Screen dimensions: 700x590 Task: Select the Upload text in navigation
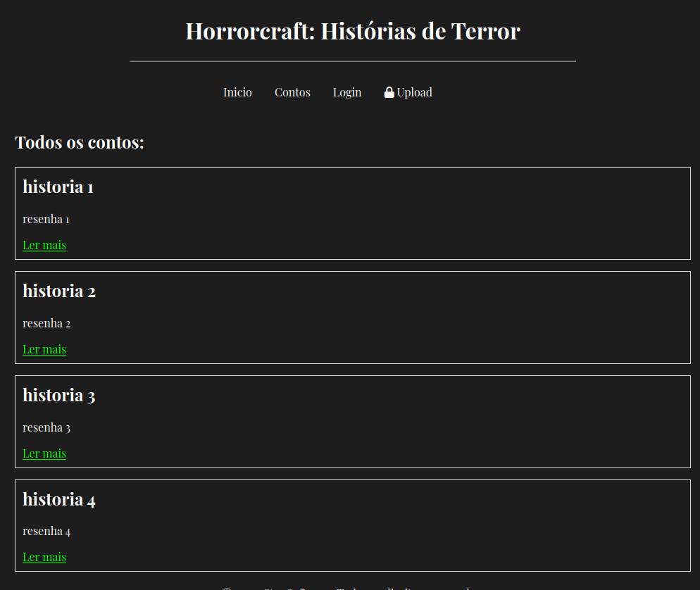pyautogui.click(x=414, y=92)
